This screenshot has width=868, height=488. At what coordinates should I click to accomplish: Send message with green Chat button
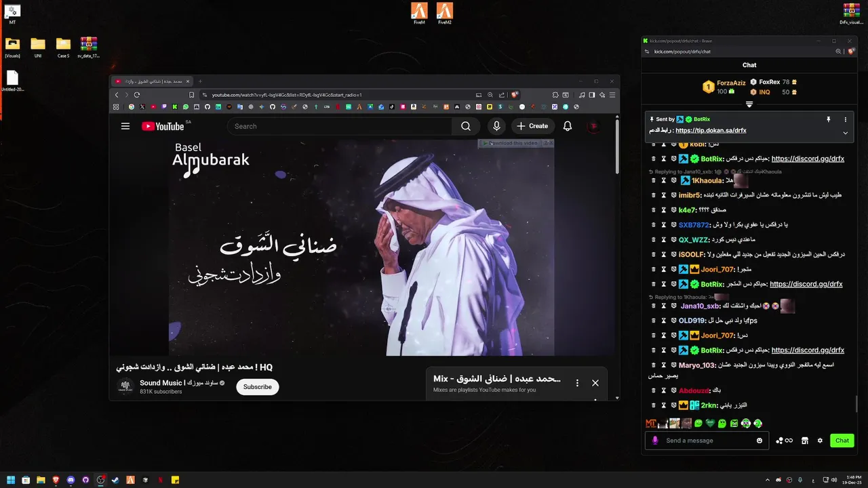click(x=842, y=441)
